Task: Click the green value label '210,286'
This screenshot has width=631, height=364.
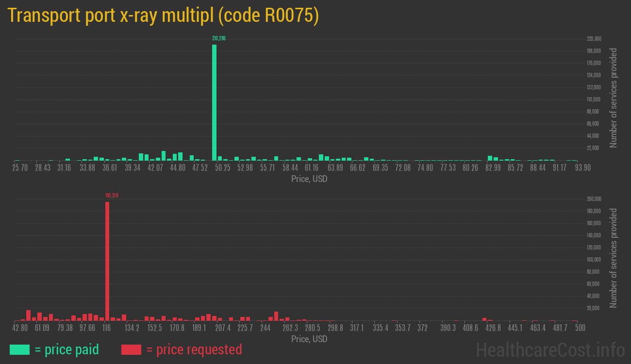Action: (219, 38)
